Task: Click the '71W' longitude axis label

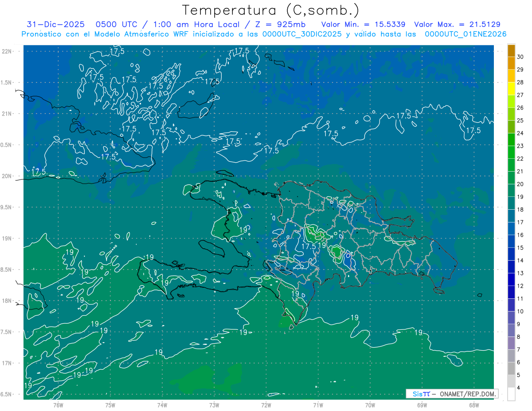Action: (318, 405)
